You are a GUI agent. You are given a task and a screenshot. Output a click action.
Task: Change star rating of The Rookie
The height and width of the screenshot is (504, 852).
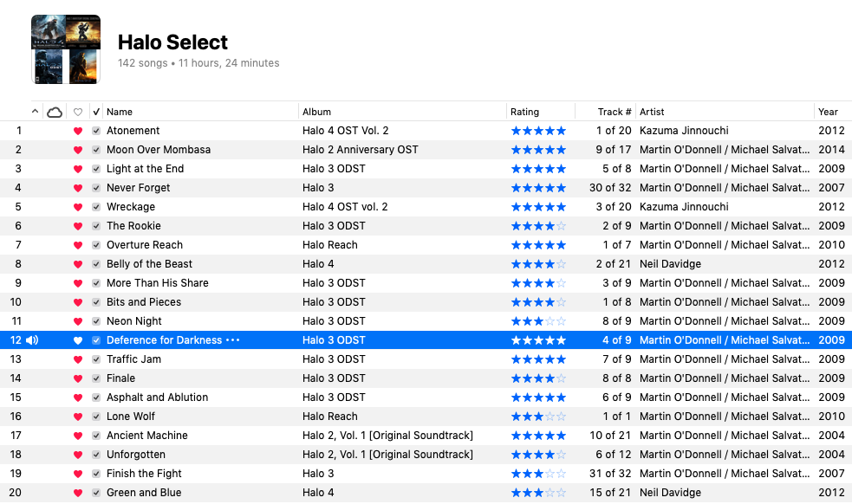pyautogui.click(x=538, y=226)
